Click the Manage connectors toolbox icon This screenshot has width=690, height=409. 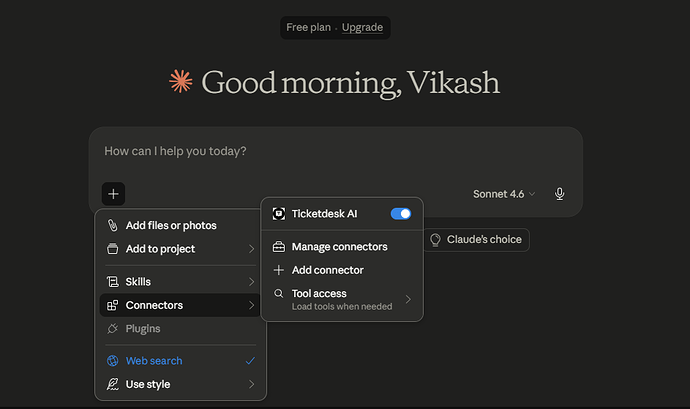click(279, 247)
